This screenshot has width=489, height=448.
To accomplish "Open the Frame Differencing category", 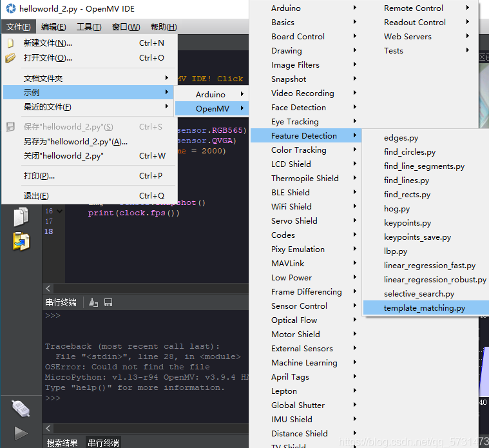I will click(x=306, y=292).
